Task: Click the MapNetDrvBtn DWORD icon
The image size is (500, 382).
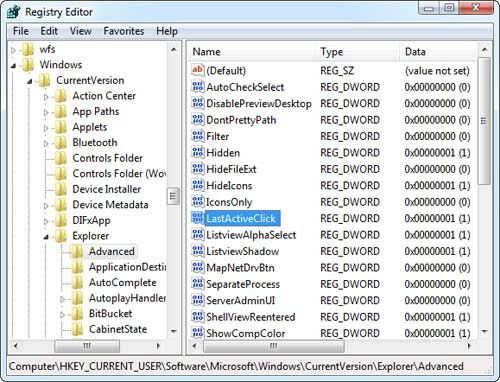Action: (x=197, y=267)
